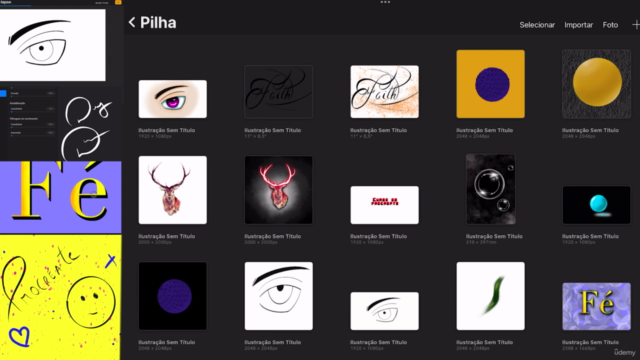
Task: Open the soap bubbles on black artwork
Action: pyautogui.click(x=491, y=189)
